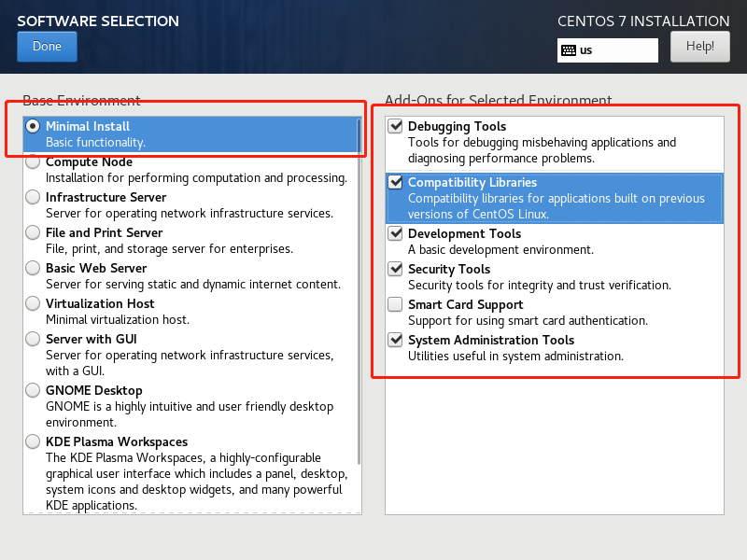Click 'Utilities useful in system administration.' text
The image size is (747, 560).
(x=515, y=357)
